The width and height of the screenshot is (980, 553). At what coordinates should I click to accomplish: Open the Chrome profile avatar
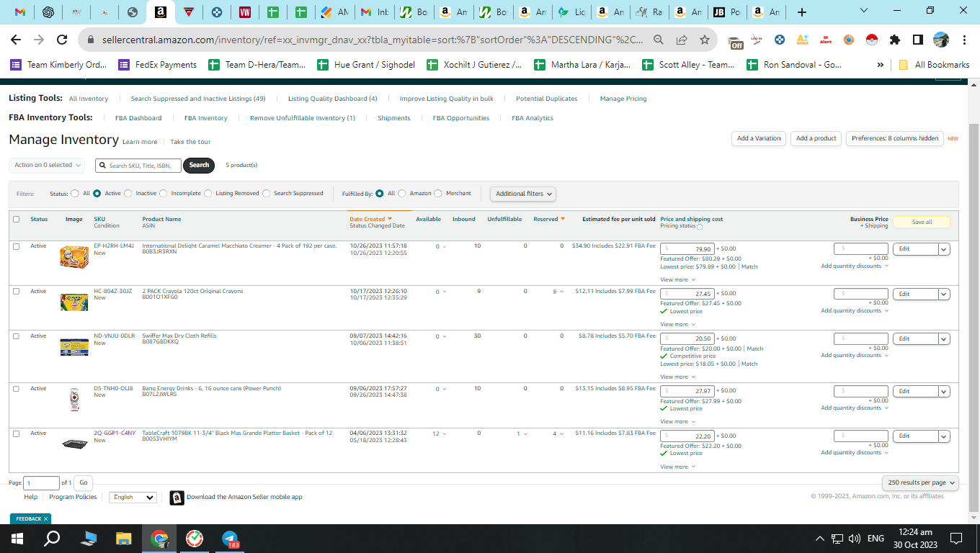click(940, 40)
